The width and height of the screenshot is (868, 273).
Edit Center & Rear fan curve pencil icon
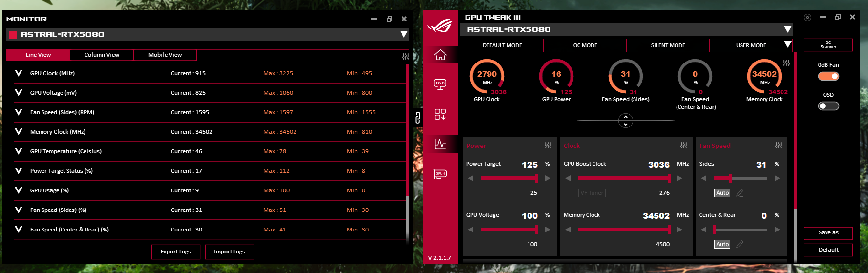740,244
